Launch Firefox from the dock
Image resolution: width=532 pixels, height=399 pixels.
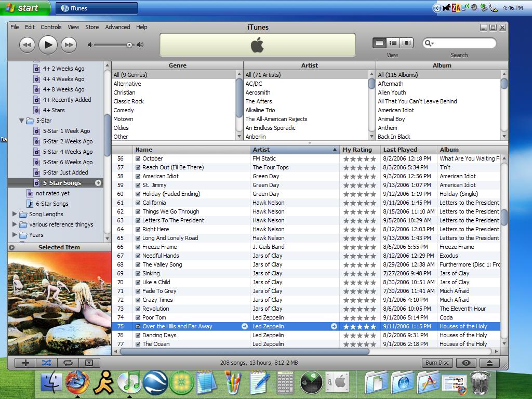pos(77,382)
